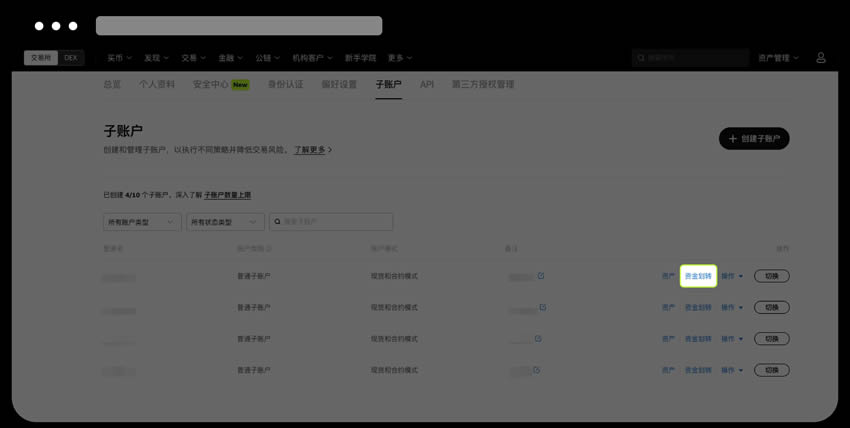This screenshot has height=428, width=850.
Task: Click 资金划转 in the third sub-account row
Action: pos(698,339)
